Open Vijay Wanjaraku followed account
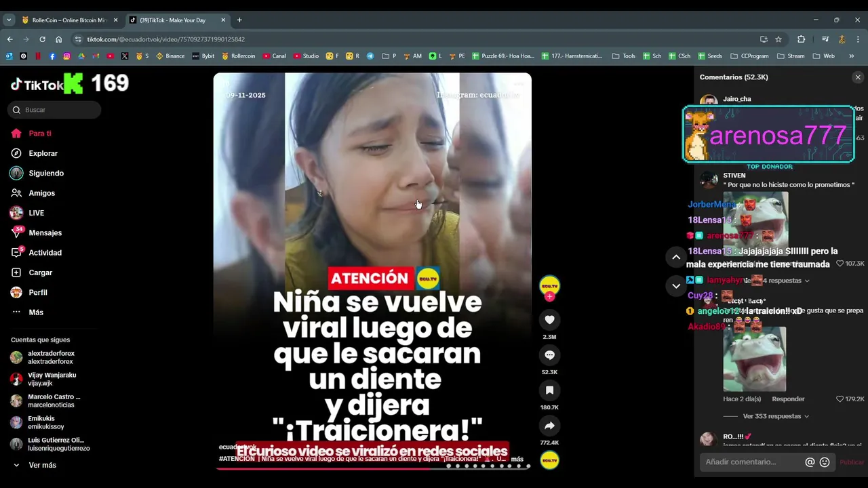868x488 pixels. click(x=52, y=379)
